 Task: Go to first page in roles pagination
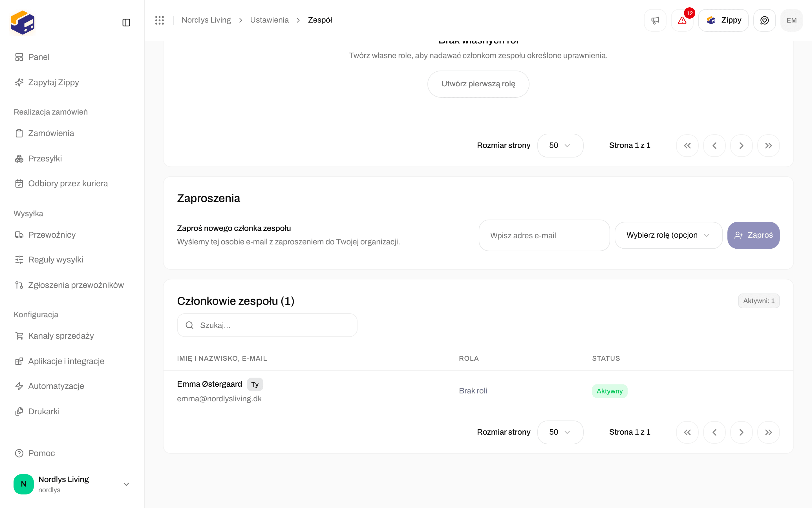pyautogui.click(x=687, y=145)
